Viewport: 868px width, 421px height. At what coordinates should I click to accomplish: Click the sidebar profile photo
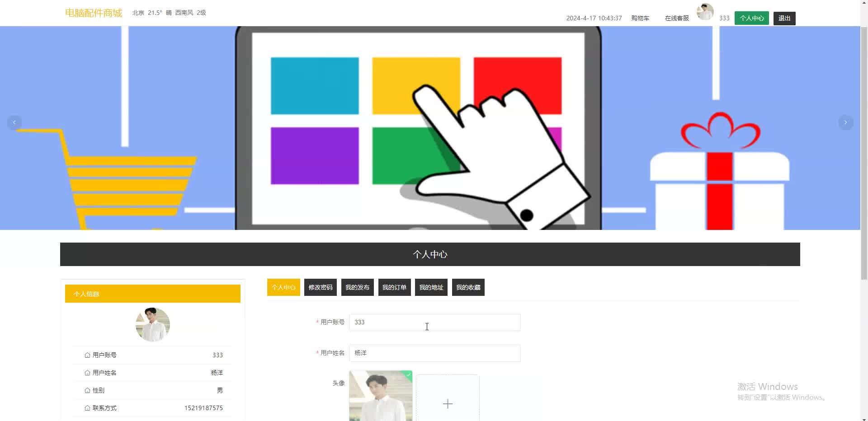pos(153,324)
